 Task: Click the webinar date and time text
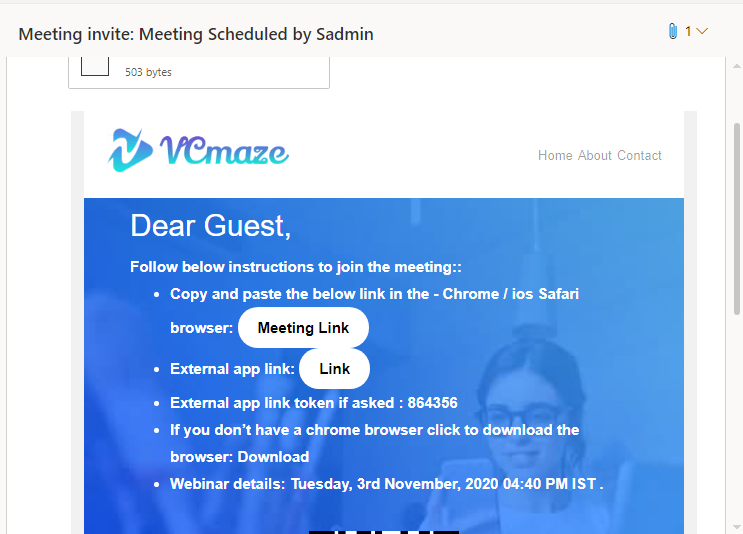pyautogui.click(x=447, y=484)
